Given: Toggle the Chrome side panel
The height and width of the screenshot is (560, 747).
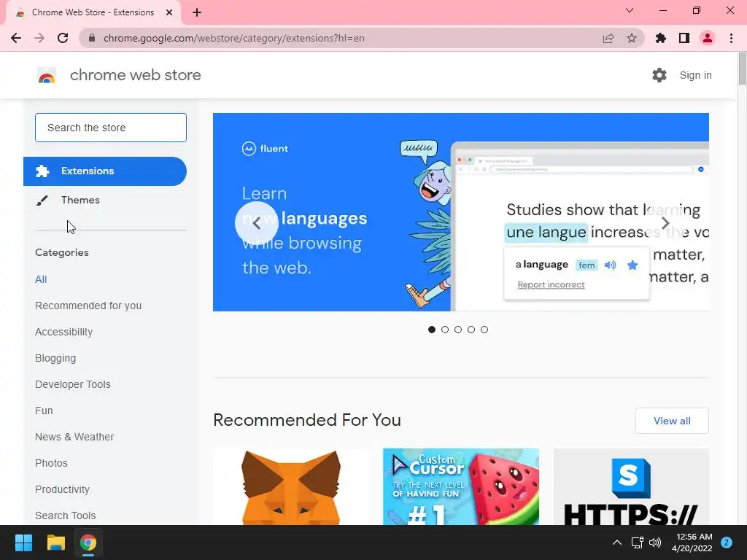Looking at the screenshot, I should [x=684, y=38].
